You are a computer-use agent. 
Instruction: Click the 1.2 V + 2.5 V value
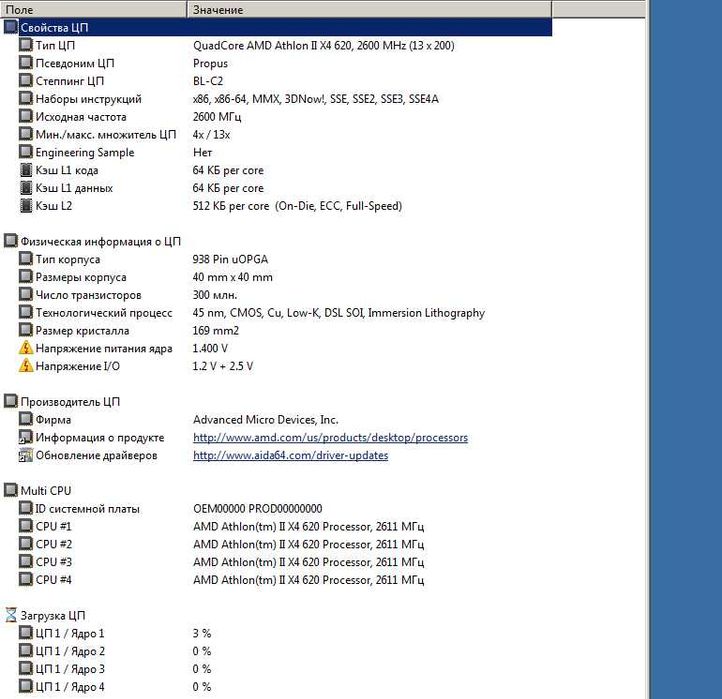(223, 366)
